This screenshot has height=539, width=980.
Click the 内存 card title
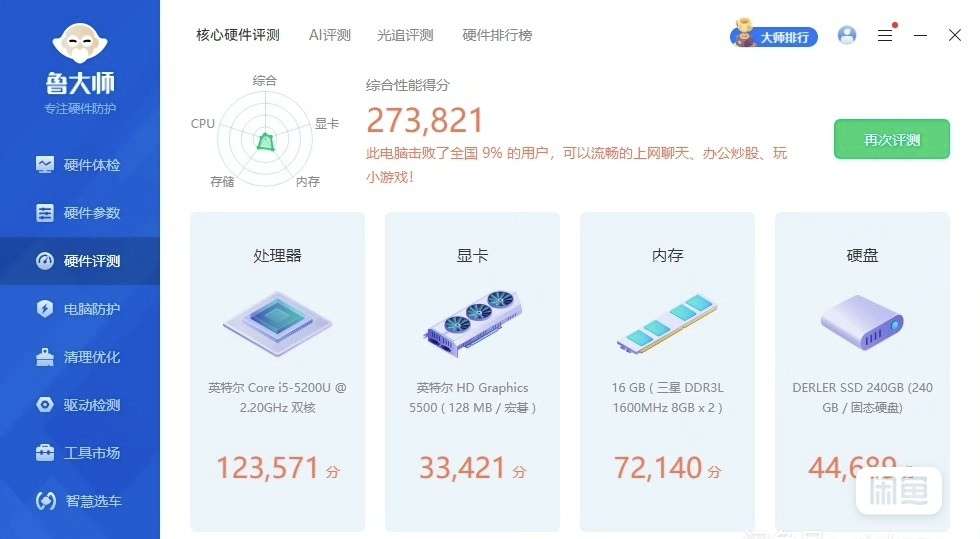pos(668,255)
